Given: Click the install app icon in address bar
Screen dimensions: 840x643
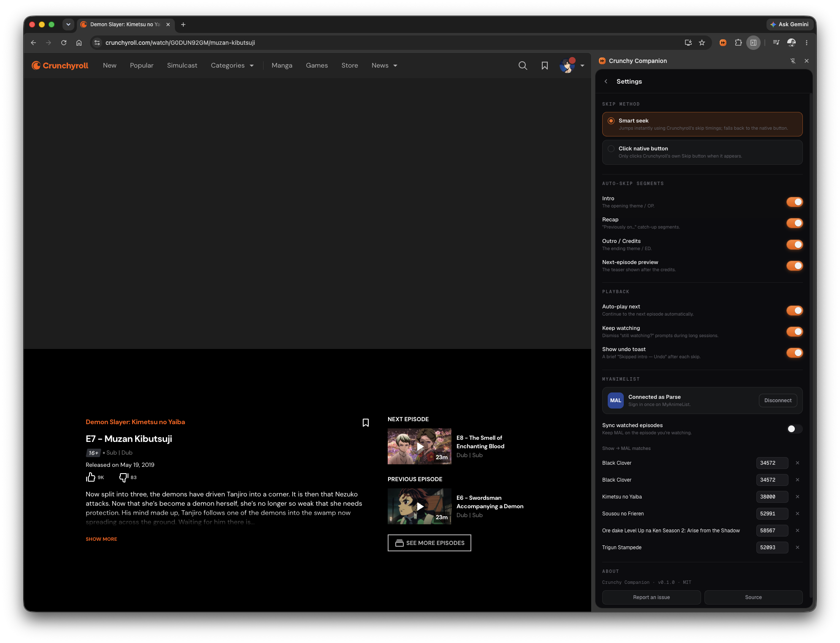Looking at the screenshot, I should pyautogui.click(x=688, y=43).
